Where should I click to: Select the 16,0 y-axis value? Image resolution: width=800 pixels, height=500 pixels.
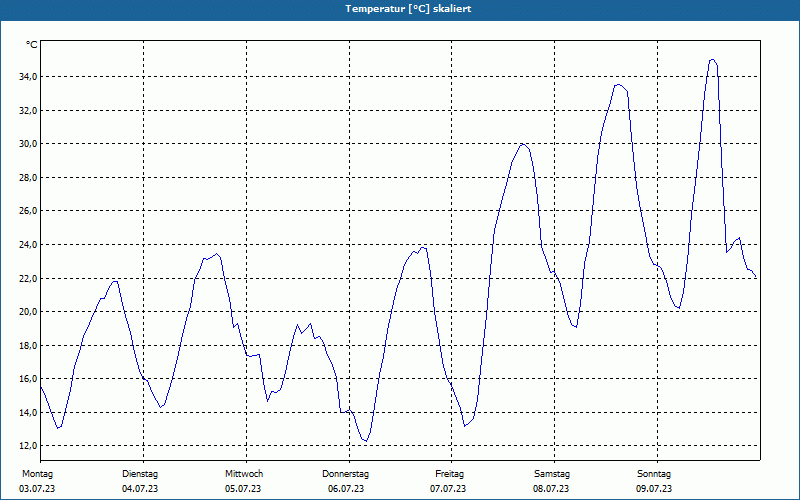(x=28, y=379)
